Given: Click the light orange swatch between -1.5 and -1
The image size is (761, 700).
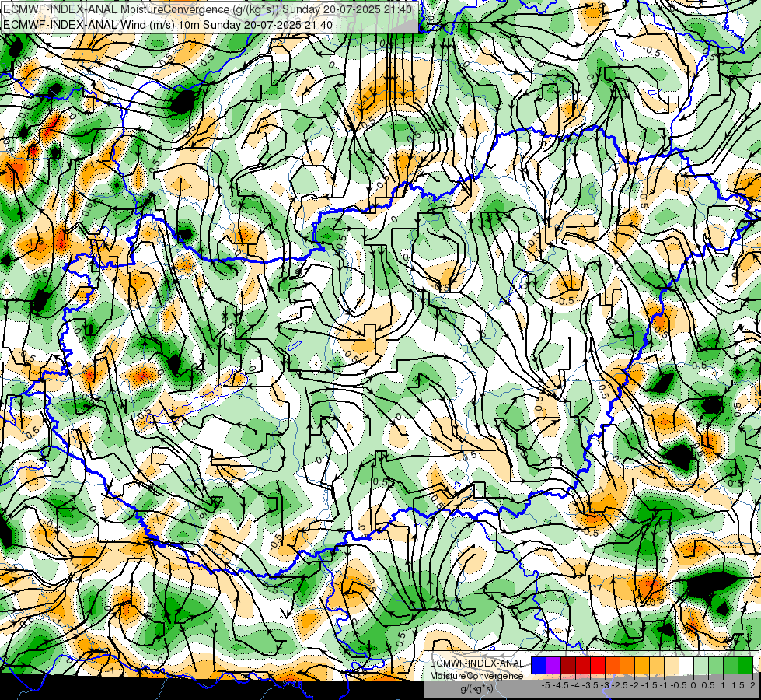Looking at the screenshot, I should [657, 666].
